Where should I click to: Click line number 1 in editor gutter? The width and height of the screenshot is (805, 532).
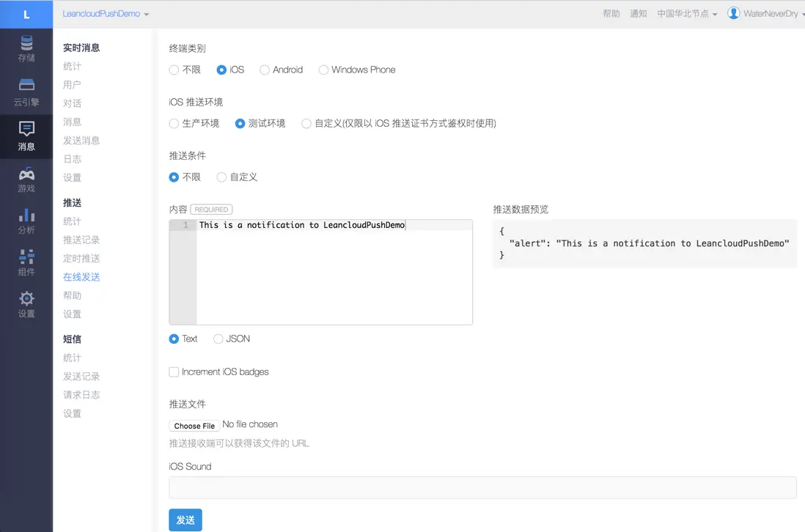point(185,225)
